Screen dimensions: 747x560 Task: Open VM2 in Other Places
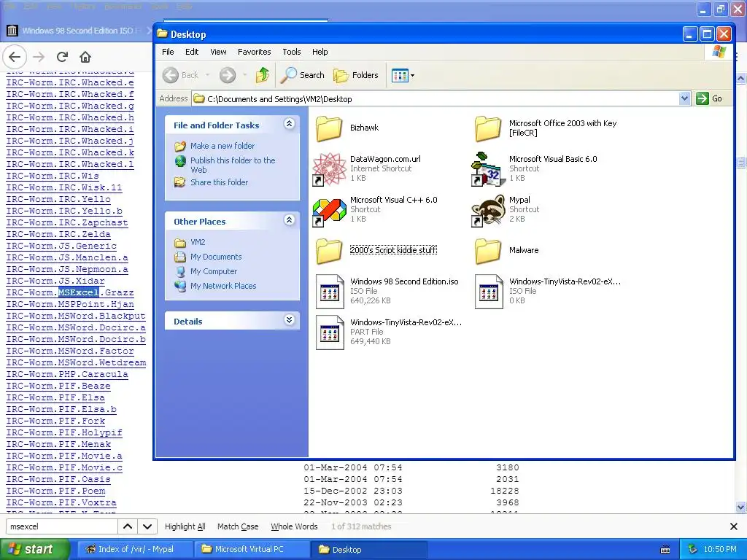[x=198, y=242]
